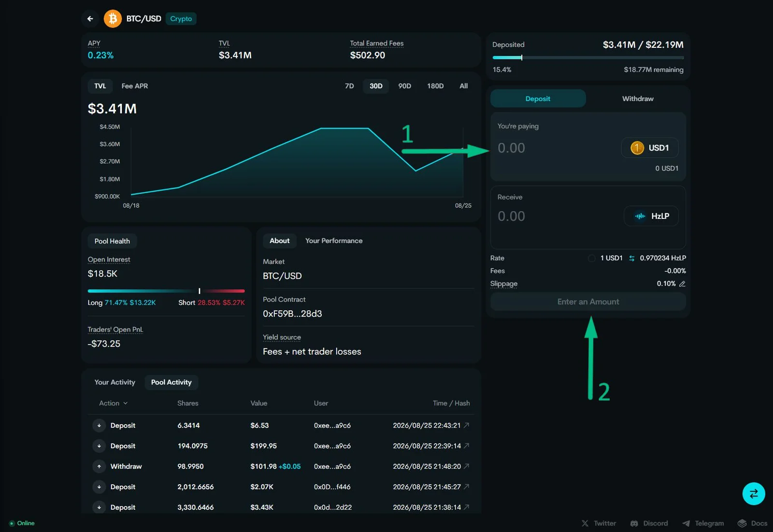
Task: Set the chart range to 90D
Action: tap(404, 86)
